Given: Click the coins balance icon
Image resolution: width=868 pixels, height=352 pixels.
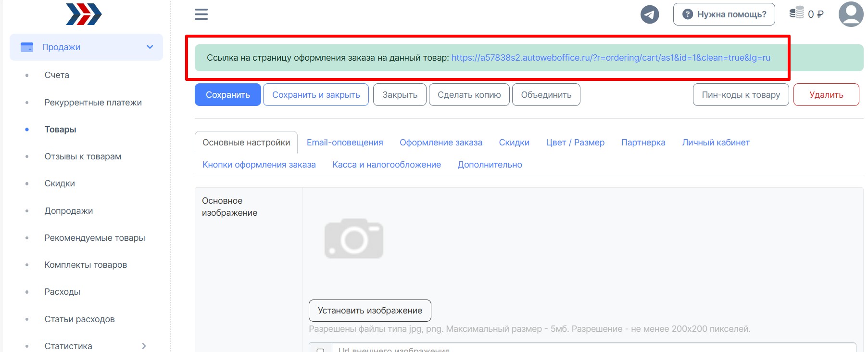Looking at the screenshot, I should [x=797, y=13].
